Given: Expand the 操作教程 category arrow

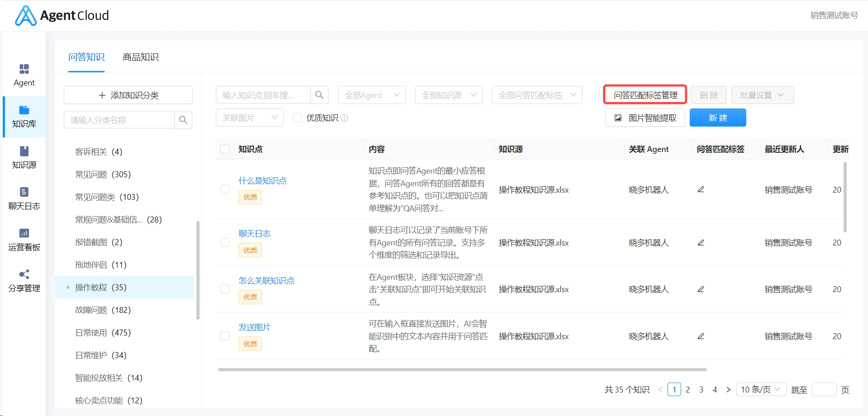Looking at the screenshot, I should click(68, 287).
